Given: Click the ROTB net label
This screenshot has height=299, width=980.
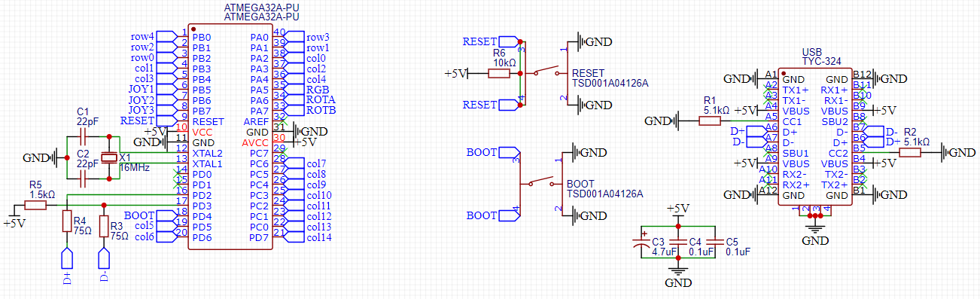Looking at the screenshot, I should tap(321, 110).
